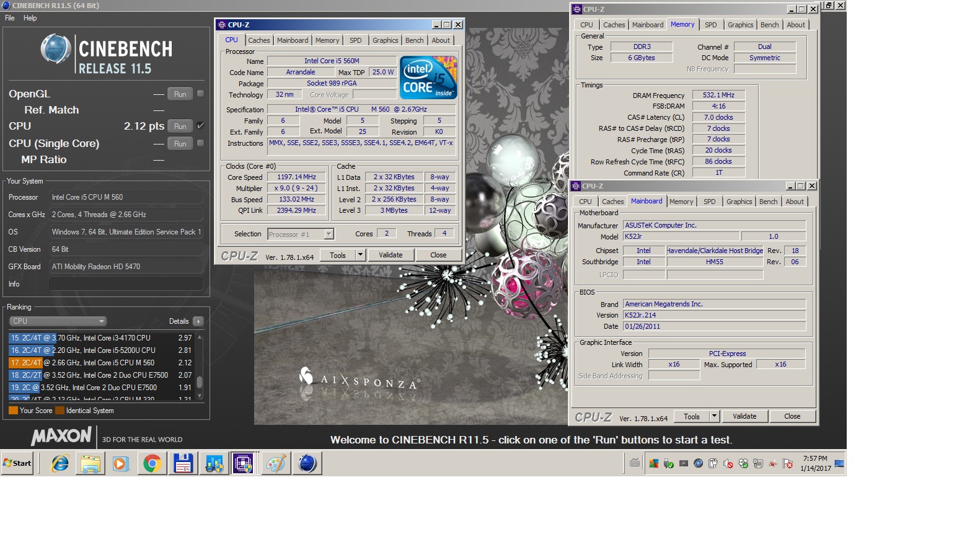
Task: Click Close button in Mainboard CPU-Z window
Action: click(792, 416)
